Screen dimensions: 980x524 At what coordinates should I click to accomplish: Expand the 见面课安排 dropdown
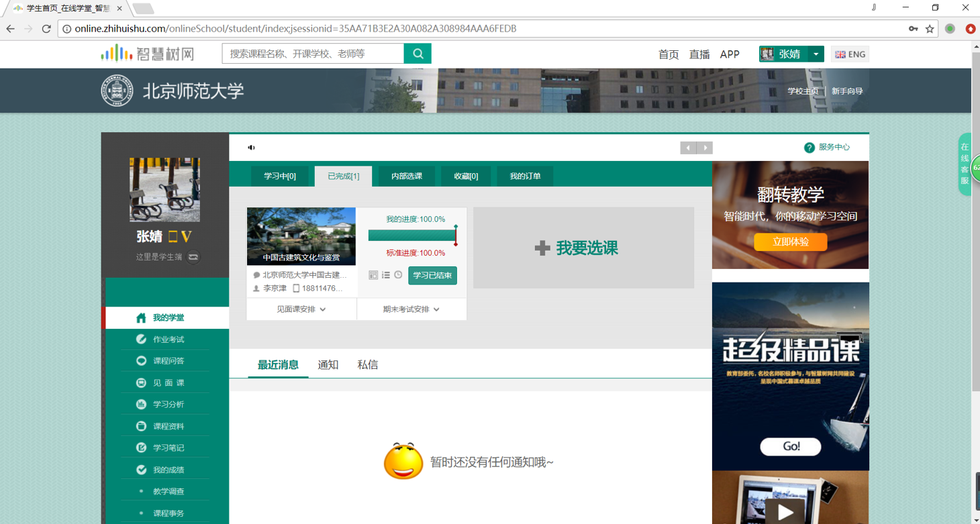tap(301, 309)
